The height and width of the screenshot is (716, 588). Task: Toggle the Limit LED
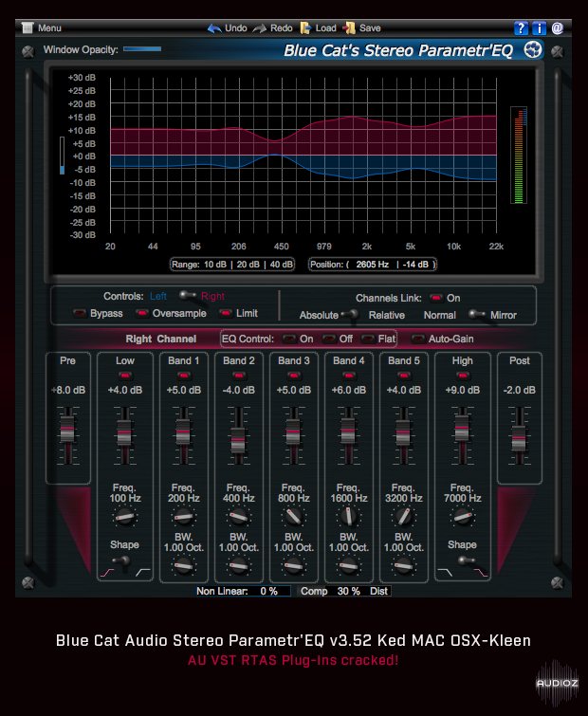pyautogui.click(x=226, y=313)
